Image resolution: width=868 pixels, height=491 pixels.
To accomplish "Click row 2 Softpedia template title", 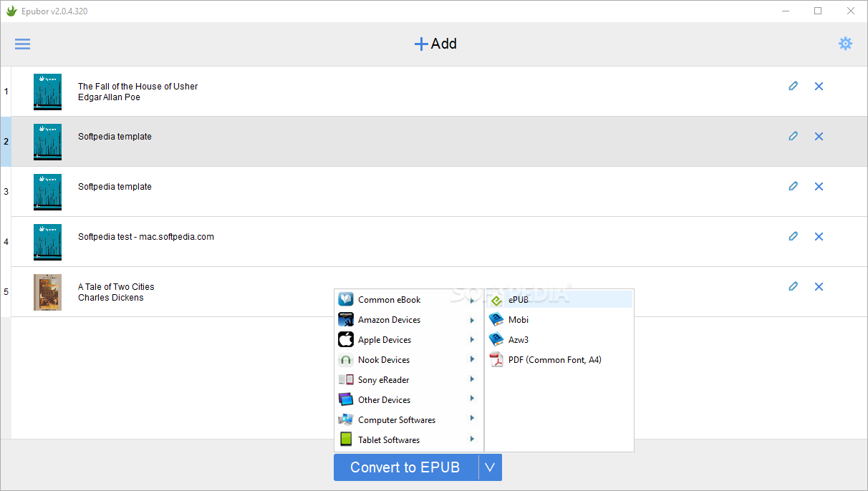I will point(115,137).
